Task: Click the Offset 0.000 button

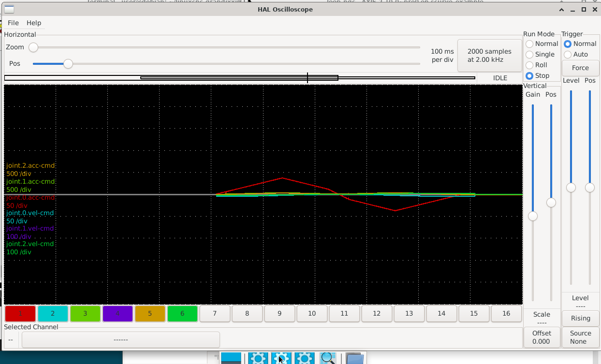Action: (542, 337)
